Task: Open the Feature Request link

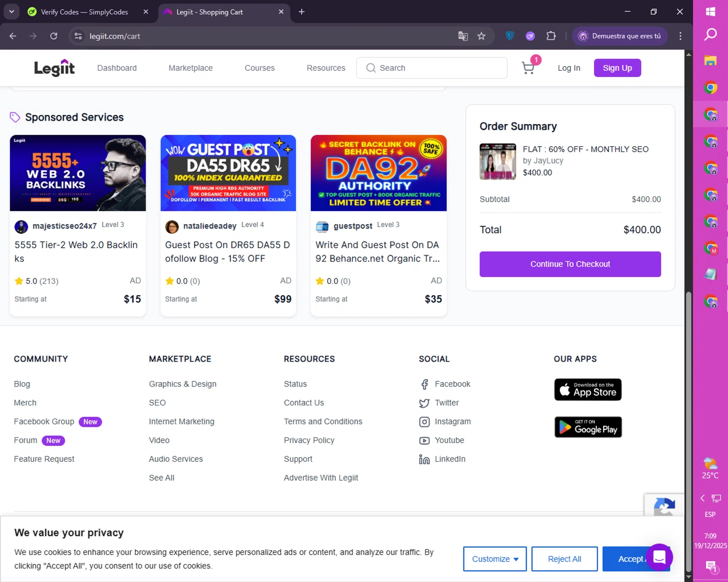Action: [44, 459]
